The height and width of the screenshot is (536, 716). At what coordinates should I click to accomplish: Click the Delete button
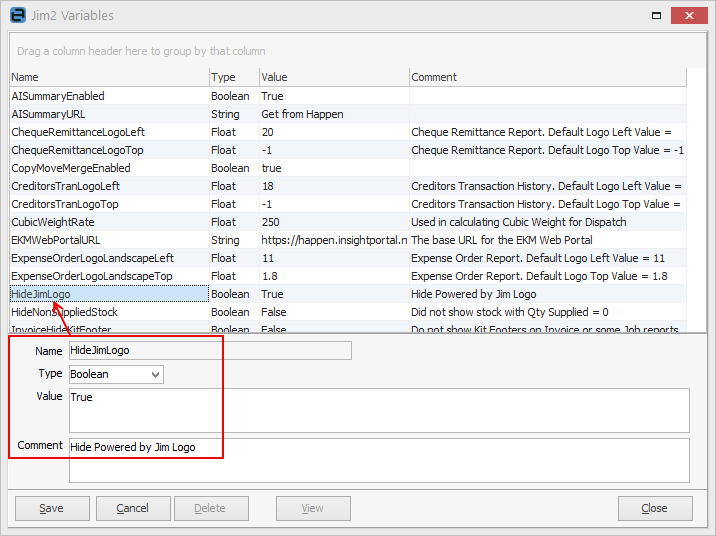(x=211, y=508)
